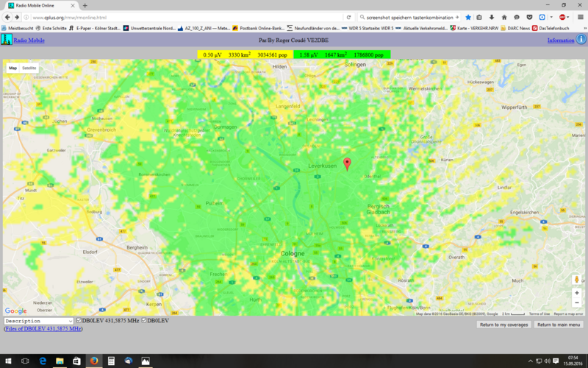Click the blue extension icon in toolbar
Viewport: 588px width, 368px height.
pyautogui.click(x=542, y=17)
